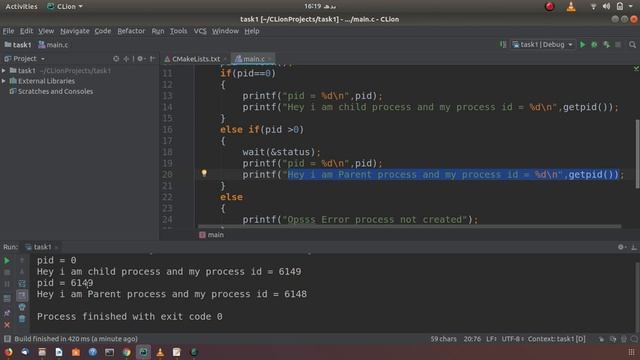Click task1 breadcrumb in navigation bar
Screen dimensions: 640x360
(x=18, y=44)
